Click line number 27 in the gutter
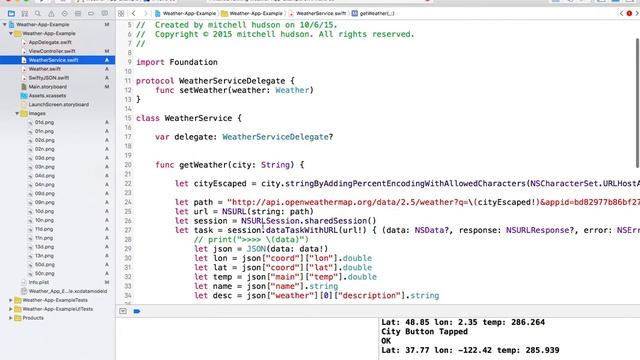The height and width of the screenshot is (360, 640). (128, 230)
